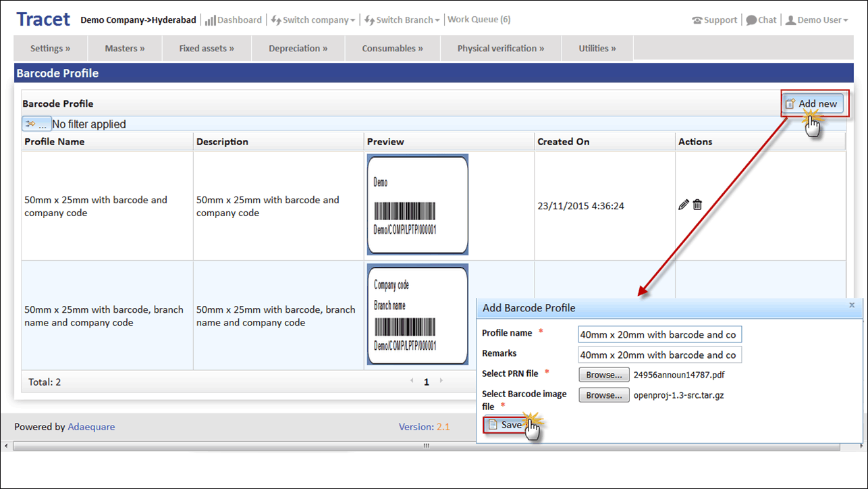Click the Add new clipboard icon
Image resolution: width=868 pixels, height=489 pixels.
click(790, 103)
